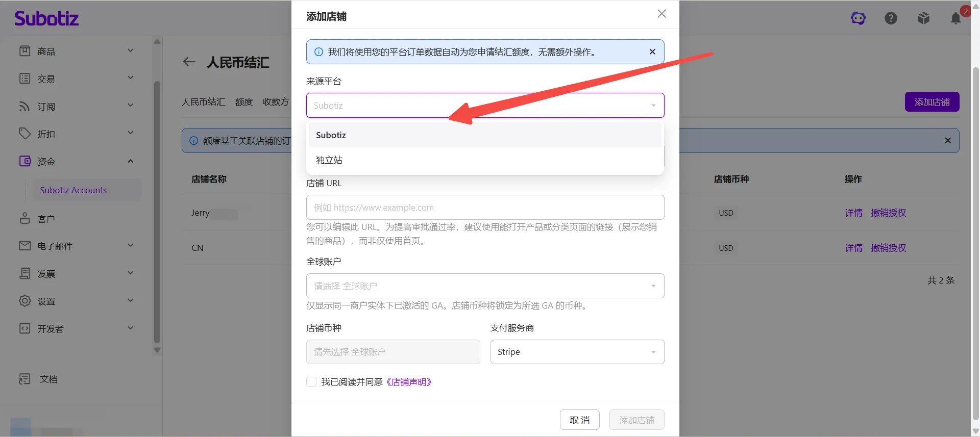Click the sidebar scroll-up arrow
The height and width of the screenshot is (437, 980).
click(x=157, y=42)
